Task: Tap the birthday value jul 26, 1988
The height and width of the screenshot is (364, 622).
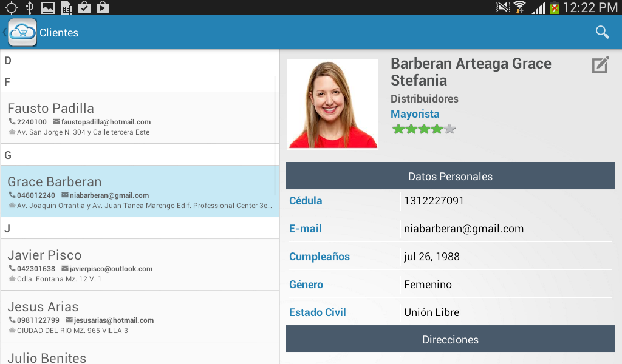Action: pos(432,257)
